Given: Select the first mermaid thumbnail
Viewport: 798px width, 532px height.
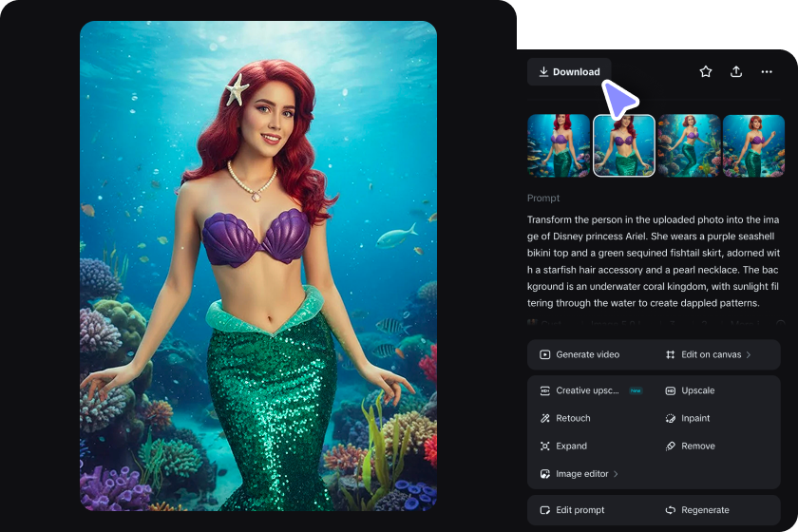Looking at the screenshot, I should 559,145.
